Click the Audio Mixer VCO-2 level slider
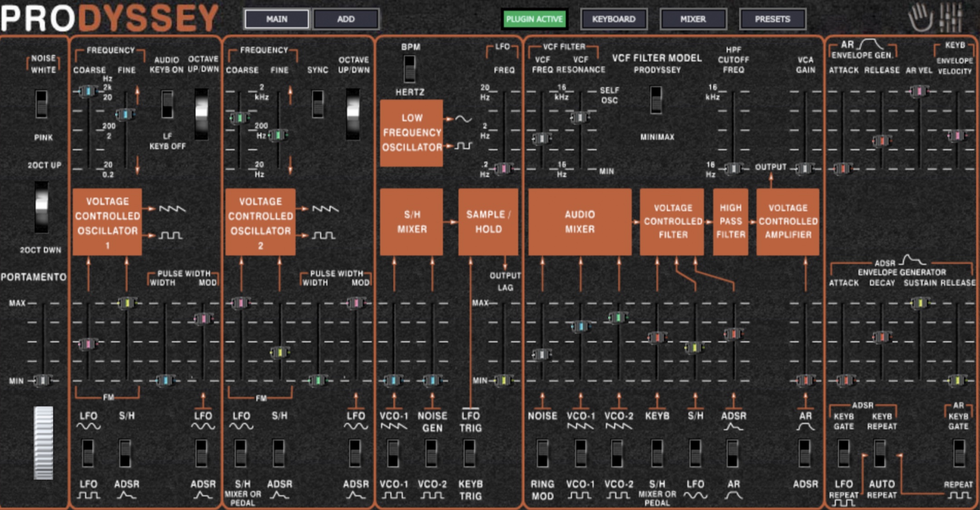The height and width of the screenshot is (510, 980). tap(618, 317)
